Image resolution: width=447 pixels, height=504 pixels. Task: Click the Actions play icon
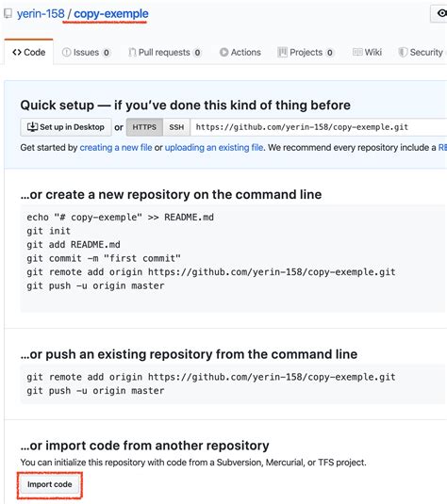pos(224,52)
